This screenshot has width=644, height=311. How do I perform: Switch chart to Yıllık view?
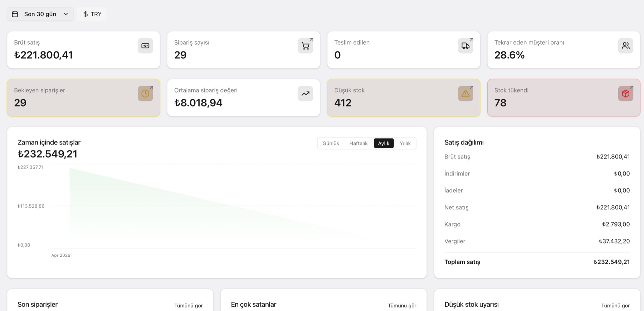(405, 143)
